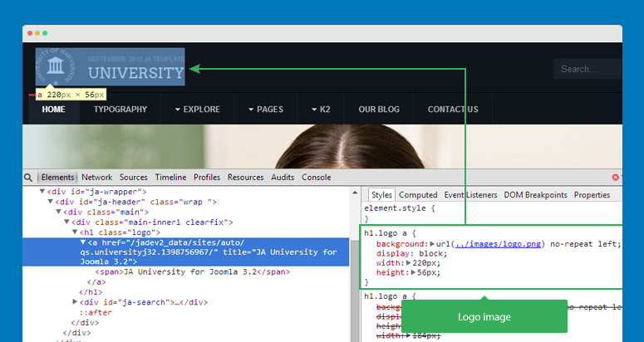Open the ../images/logo.png link
Image resolution: width=644 pixels, height=342 pixels.
point(499,244)
